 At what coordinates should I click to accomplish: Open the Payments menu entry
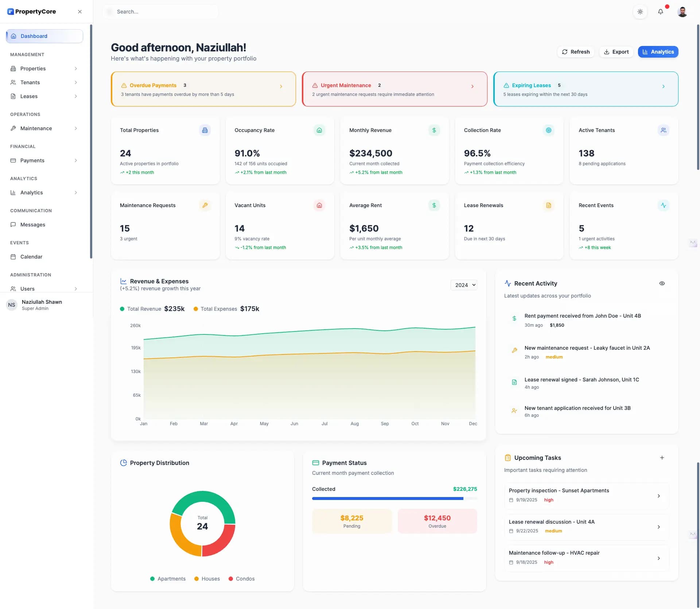click(32, 160)
